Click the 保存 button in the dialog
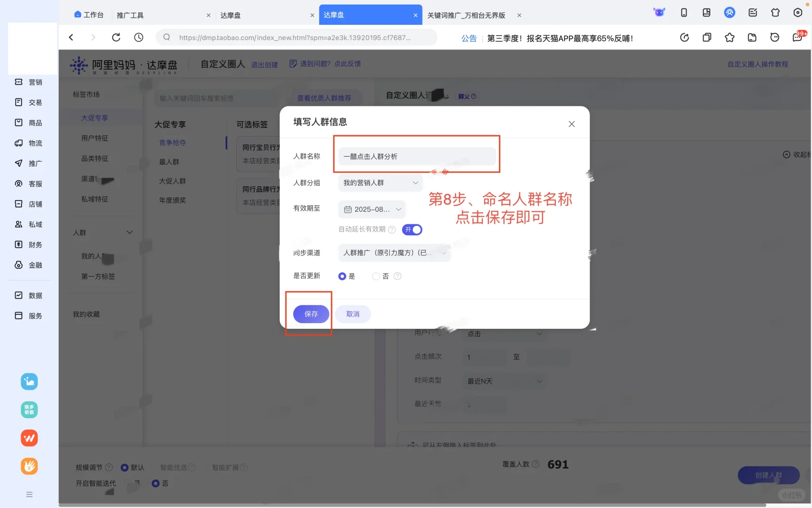 coord(310,314)
